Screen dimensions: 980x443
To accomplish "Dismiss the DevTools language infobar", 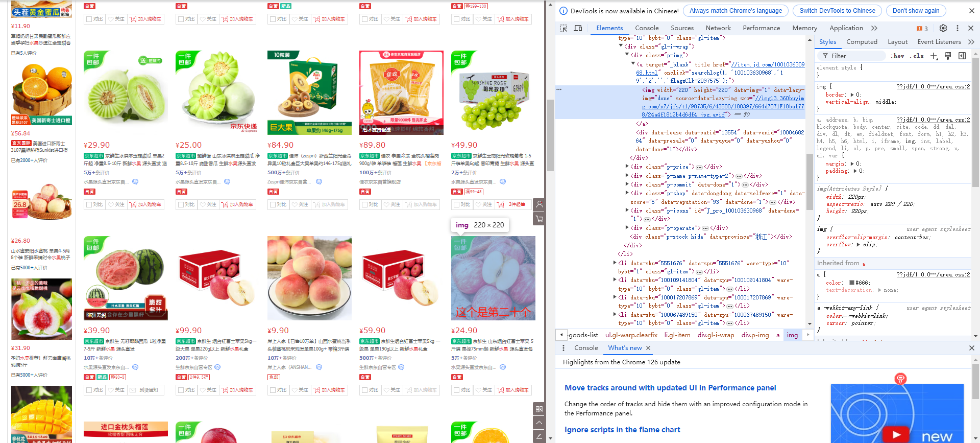I will pyautogui.click(x=972, y=11).
